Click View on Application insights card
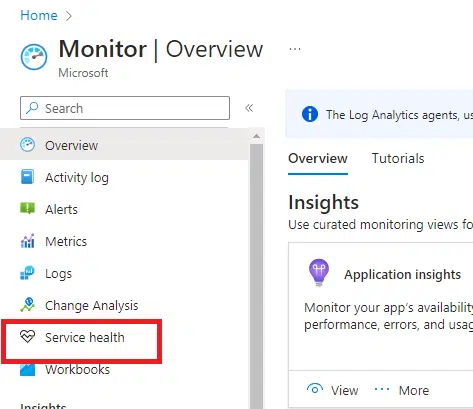This screenshot has height=409, width=473. 332,390
